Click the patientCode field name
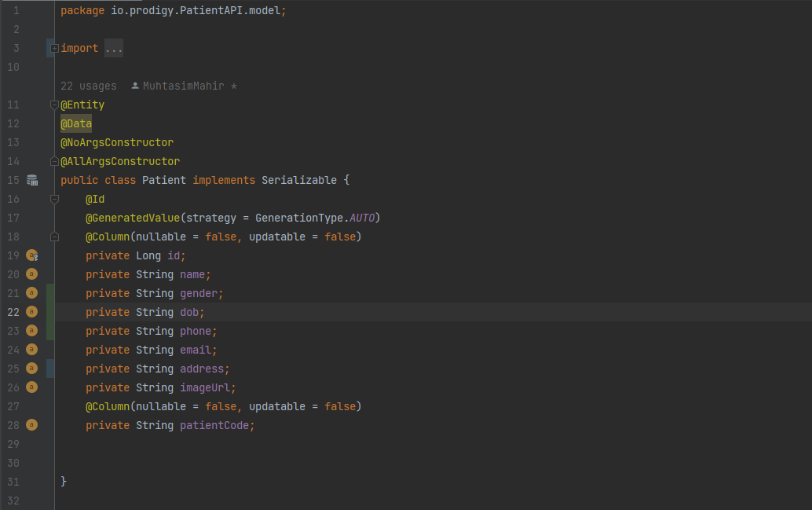812x510 pixels. (x=214, y=425)
